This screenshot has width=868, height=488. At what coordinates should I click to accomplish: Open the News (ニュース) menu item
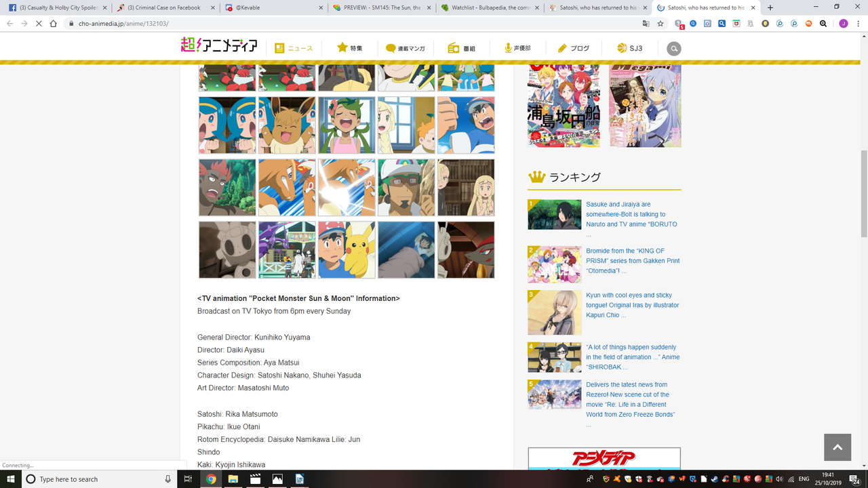click(x=294, y=48)
